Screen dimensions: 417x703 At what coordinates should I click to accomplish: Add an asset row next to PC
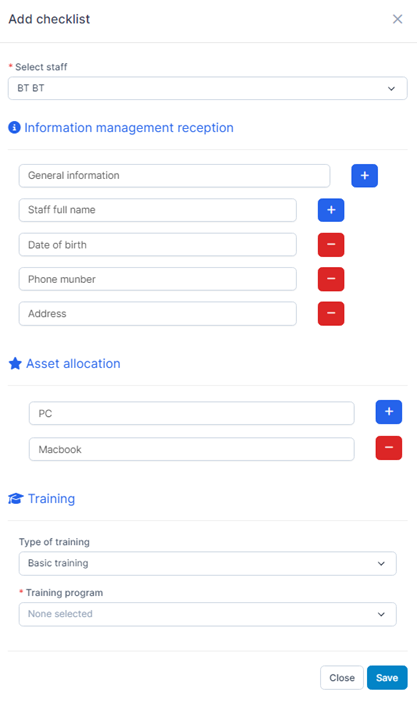(389, 412)
